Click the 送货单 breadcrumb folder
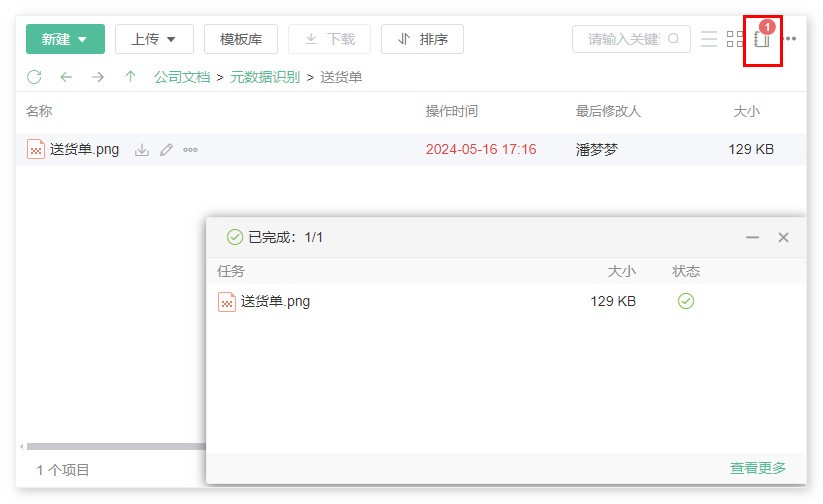The width and height of the screenshot is (823, 504). (341, 77)
